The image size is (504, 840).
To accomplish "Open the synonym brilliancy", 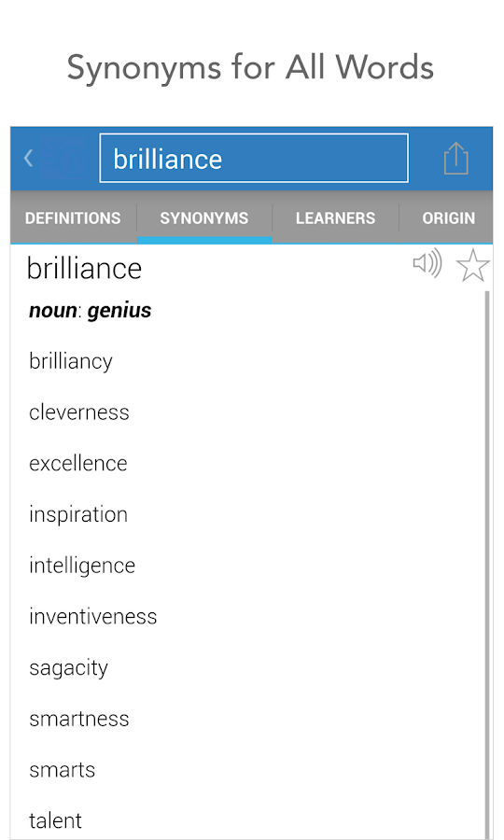I will tap(71, 361).
